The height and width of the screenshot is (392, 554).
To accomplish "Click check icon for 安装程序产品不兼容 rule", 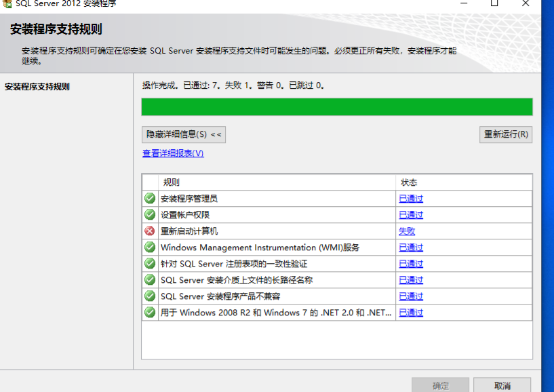I will coord(150,296).
